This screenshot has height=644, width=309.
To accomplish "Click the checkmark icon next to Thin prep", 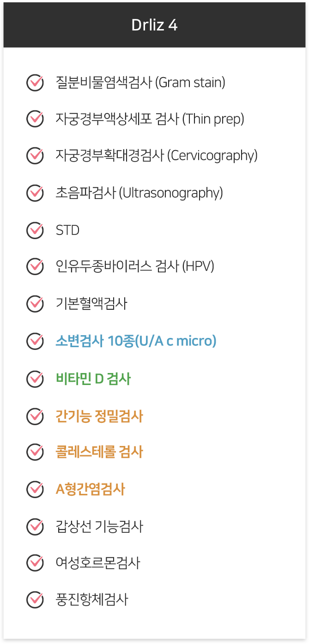I will 35,119.
